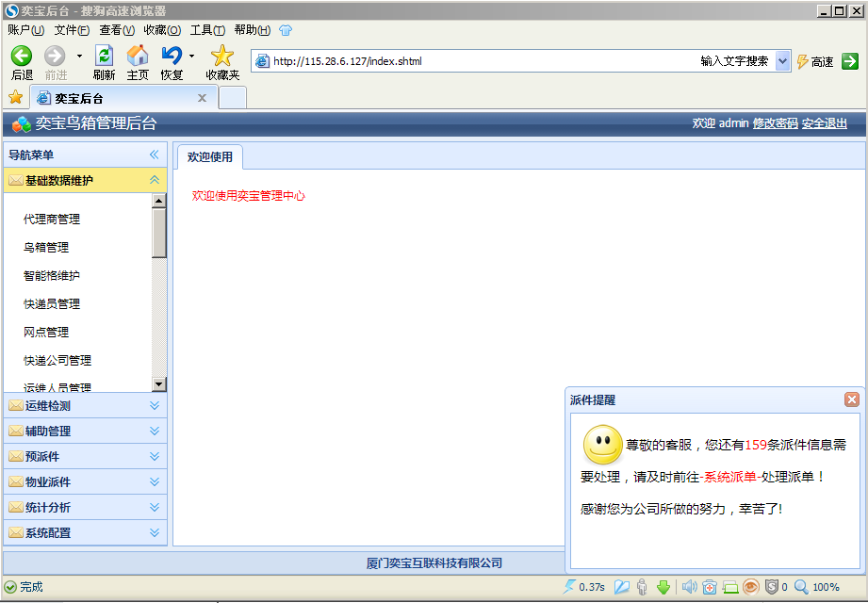Click the yellow smiley face in 派件提醒 popup
This screenshot has height=603, width=868.
tap(603, 444)
